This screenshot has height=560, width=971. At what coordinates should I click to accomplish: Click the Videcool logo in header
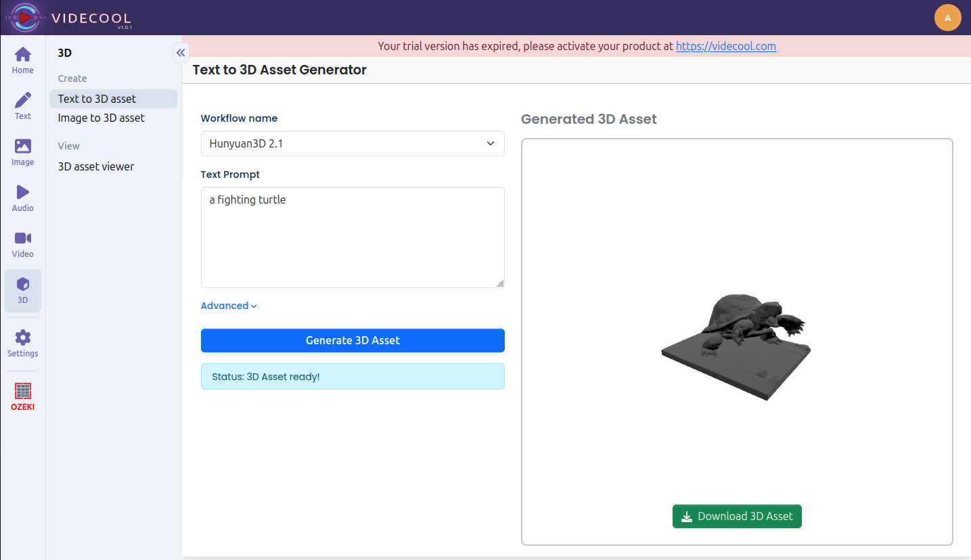pyautogui.click(x=68, y=18)
